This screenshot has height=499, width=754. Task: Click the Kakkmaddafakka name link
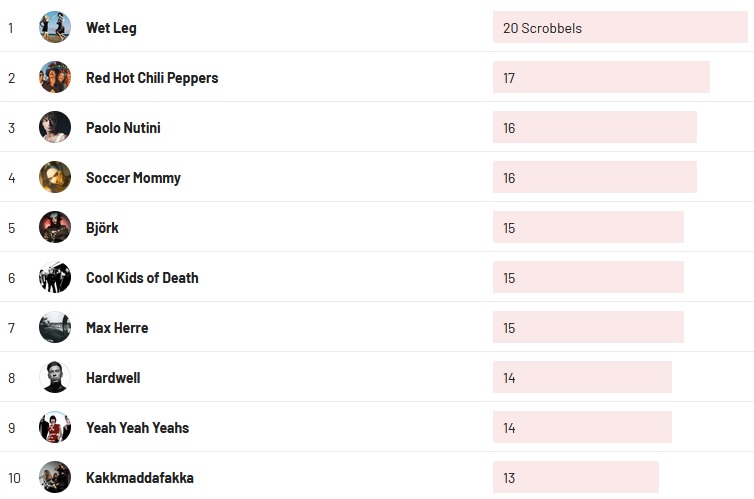point(140,478)
